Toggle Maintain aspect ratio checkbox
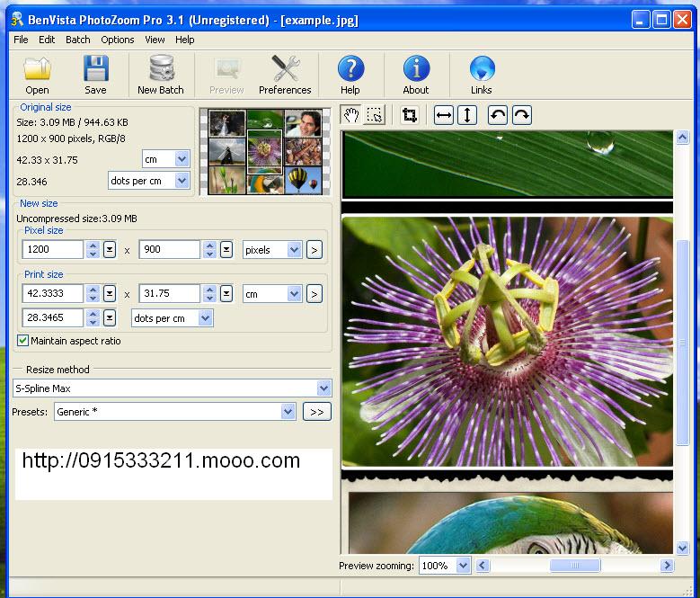Screen dimensions: 700x598 [x=22, y=340]
